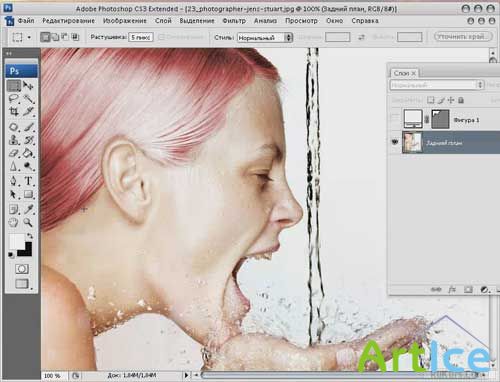Select the Healing Brush tool
This screenshot has height=382, width=500.
(x=14, y=127)
